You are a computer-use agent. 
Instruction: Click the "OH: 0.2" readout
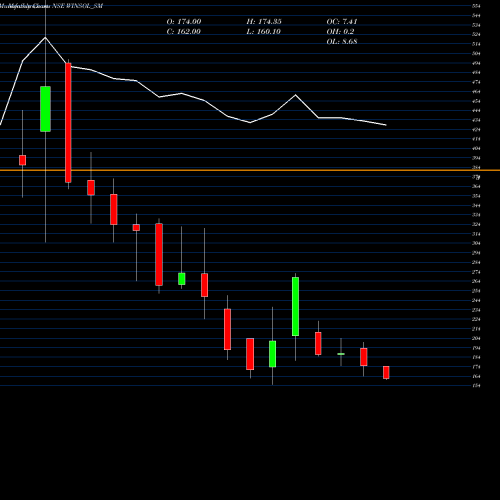pos(340,32)
